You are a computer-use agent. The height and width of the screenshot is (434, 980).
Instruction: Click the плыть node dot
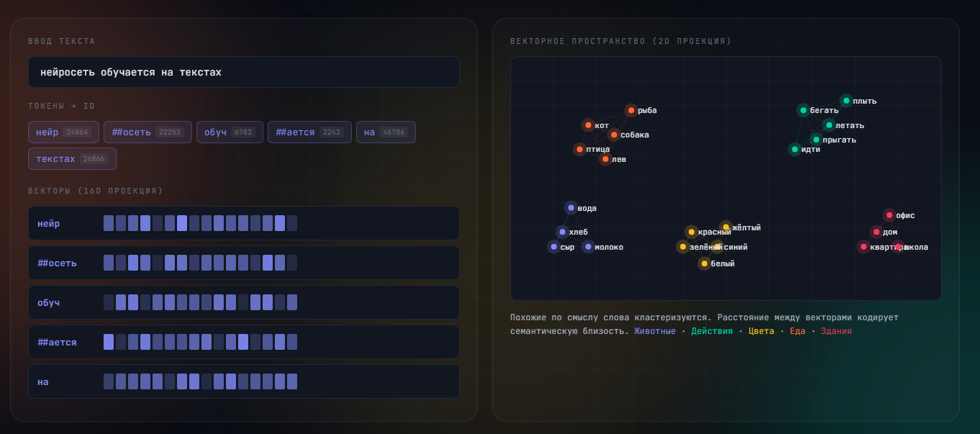pos(846,101)
